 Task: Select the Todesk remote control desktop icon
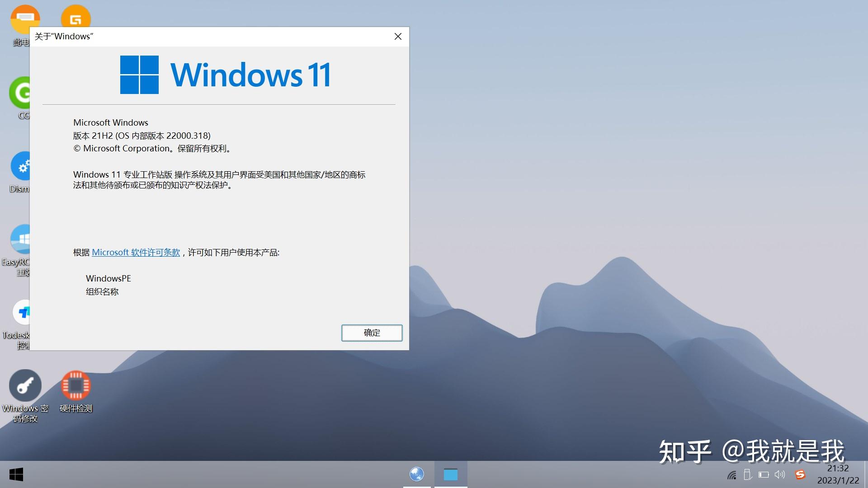21,313
